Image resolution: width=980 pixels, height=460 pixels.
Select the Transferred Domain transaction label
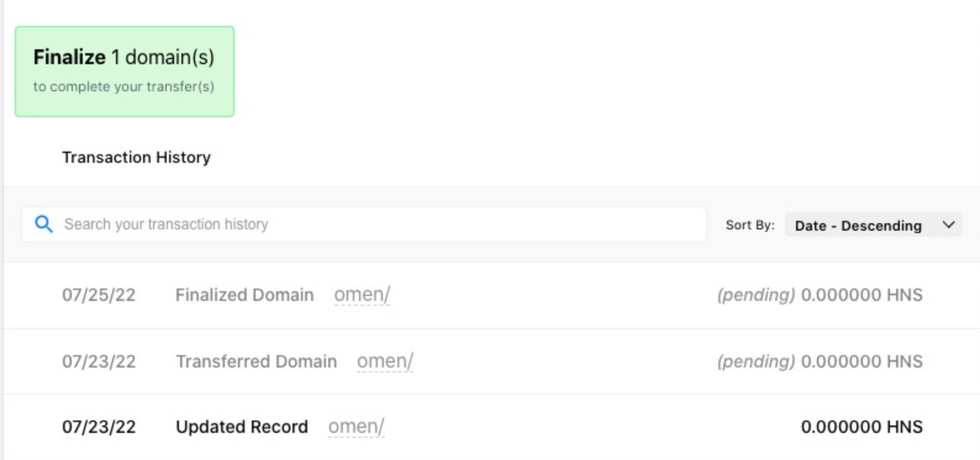click(x=256, y=361)
